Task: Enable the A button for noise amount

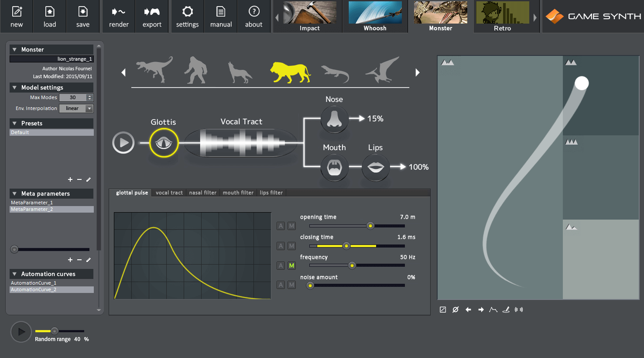Action: pos(281,285)
